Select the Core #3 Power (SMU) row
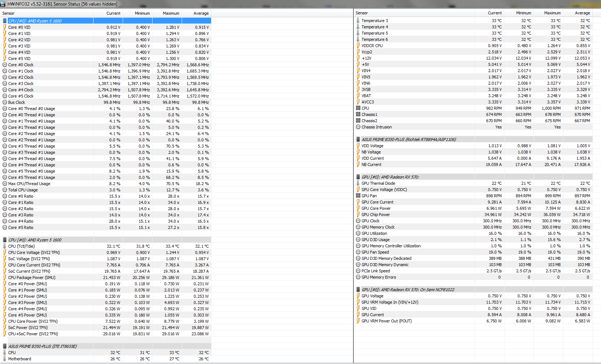The width and height of the screenshot is (601, 364). click(x=106, y=303)
